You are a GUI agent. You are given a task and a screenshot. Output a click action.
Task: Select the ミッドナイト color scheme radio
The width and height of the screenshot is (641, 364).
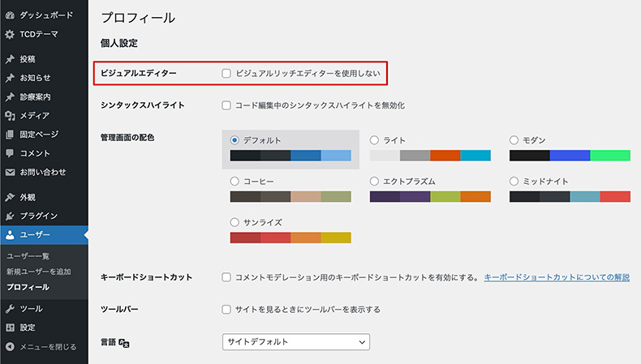pos(514,181)
